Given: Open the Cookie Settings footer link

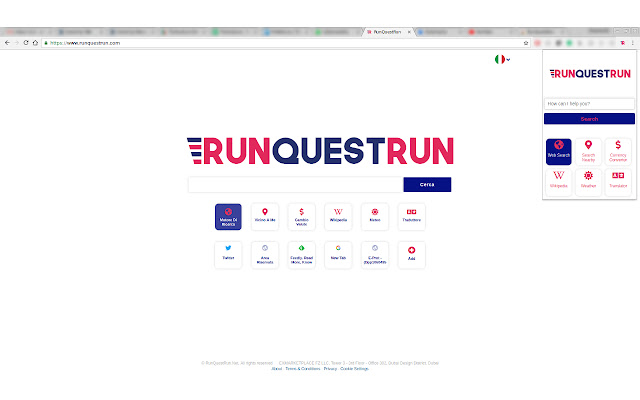Looking at the screenshot, I should 354,369.
